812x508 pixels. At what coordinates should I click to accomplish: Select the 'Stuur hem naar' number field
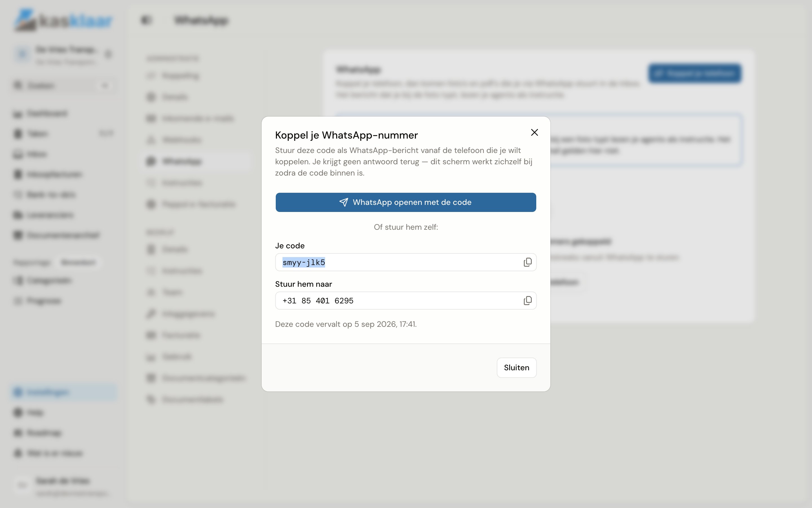coord(406,300)
